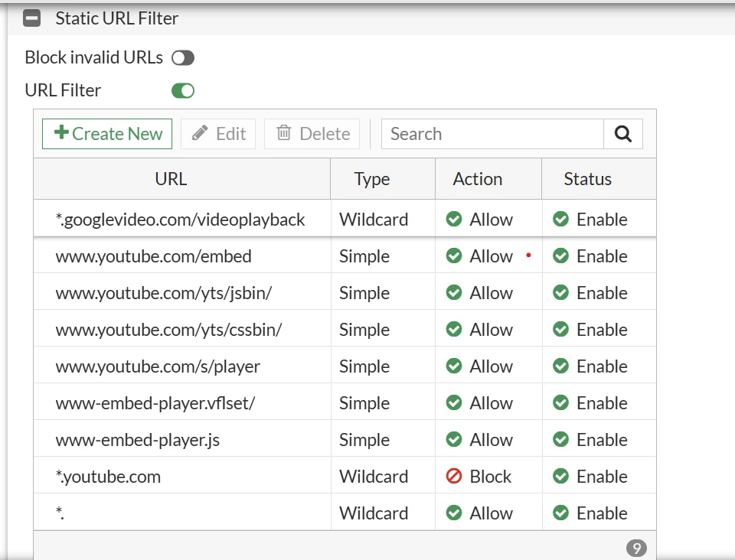
Task: Click Block icon in *.youtube.com row
Action: [x=454, y=476]
